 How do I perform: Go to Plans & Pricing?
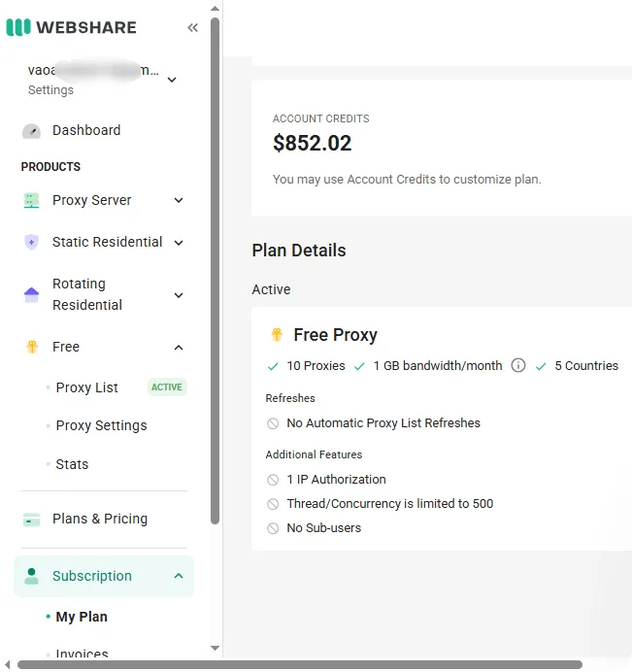[x=100, y=519]
